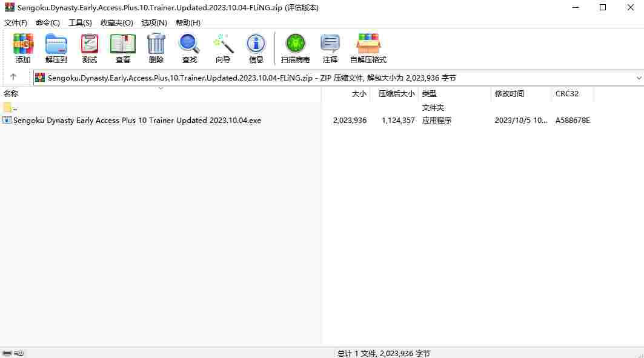Maximize the WinRAR window
The image size is (644, 358).
(x=603, y=7)
